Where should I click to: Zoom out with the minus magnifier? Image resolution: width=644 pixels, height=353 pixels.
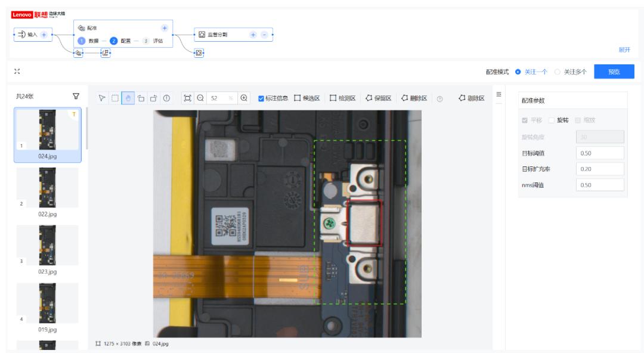(x=200, y=98)
